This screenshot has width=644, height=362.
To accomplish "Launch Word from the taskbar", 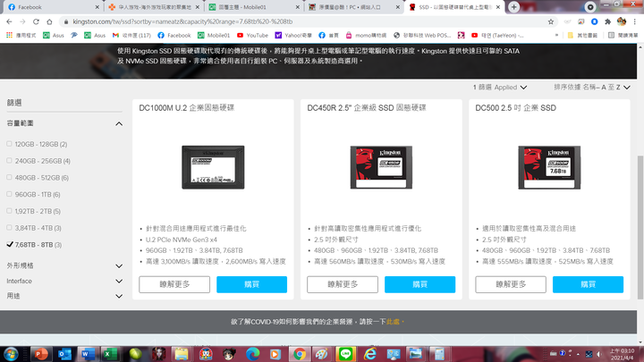I will (88, 354).
